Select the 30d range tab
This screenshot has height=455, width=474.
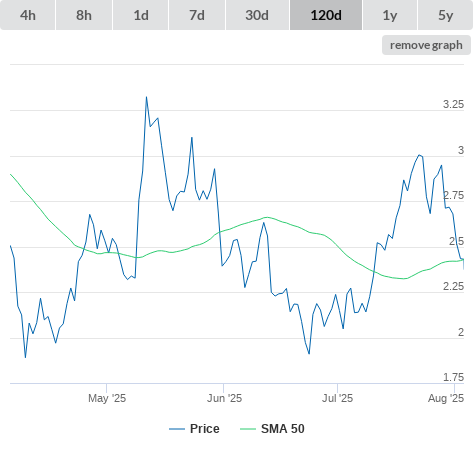pos(257,15)
